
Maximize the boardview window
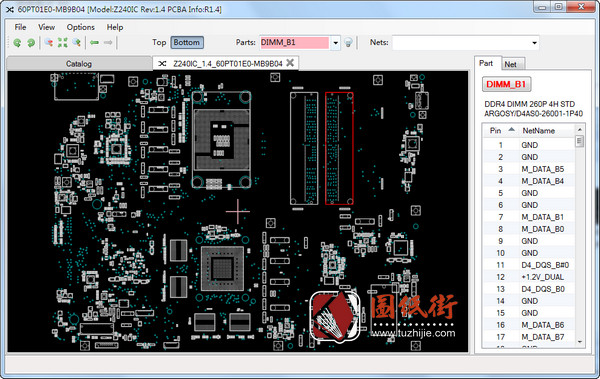(x=558, y=7)
